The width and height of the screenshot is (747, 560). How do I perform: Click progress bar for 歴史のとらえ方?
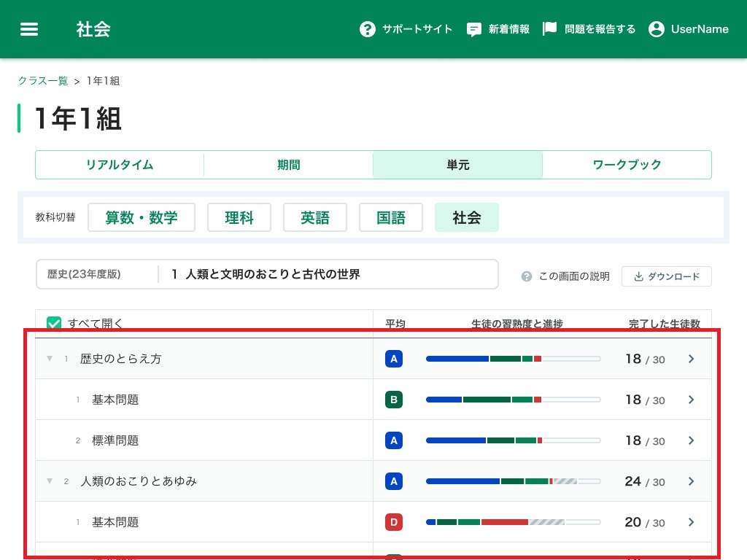pos(513,359)
